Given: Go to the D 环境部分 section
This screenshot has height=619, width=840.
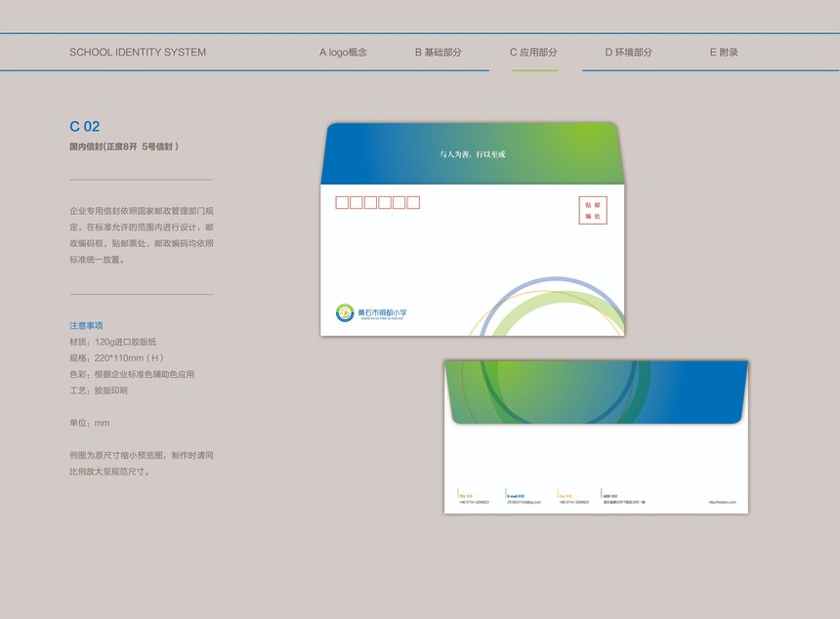Looking at the screenshot, I should 628,52.
